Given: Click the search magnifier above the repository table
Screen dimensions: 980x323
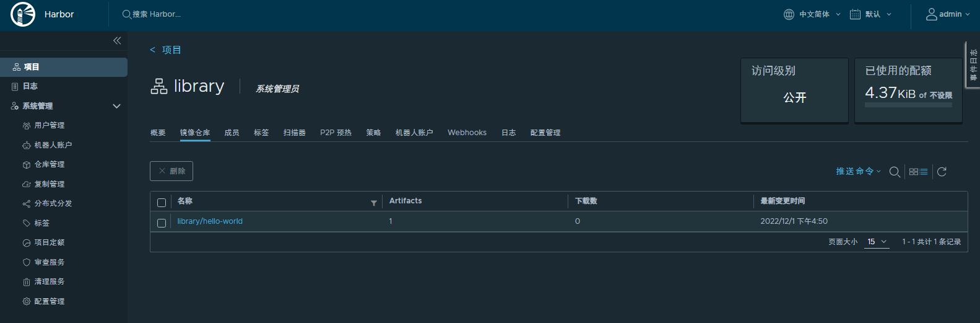Looking at the screenshot, I should pyautogui.click(x=895, y=172).
